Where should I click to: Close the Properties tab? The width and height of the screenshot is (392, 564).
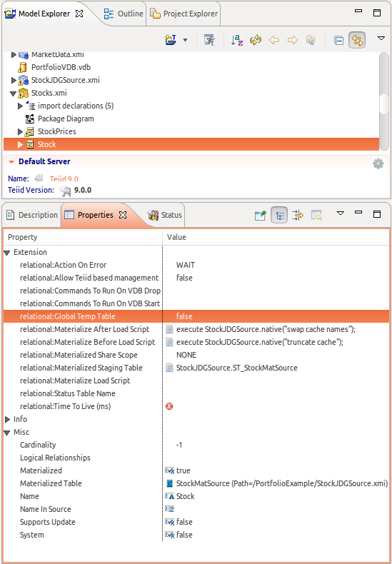[123, 215]
